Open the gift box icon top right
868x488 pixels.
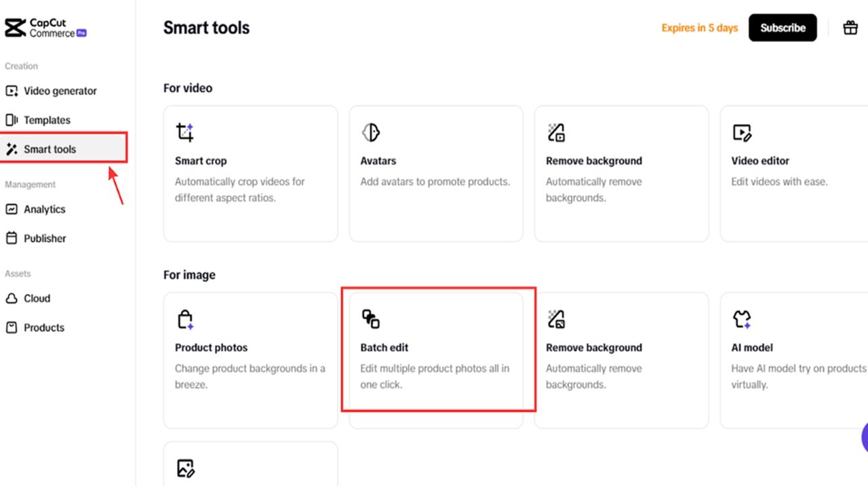pos(850,28)
